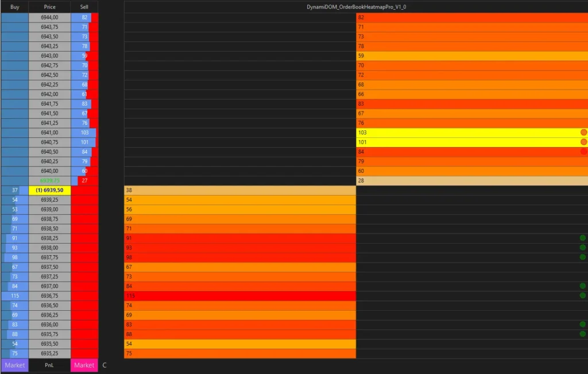Expand the Sell column header
The width and height of the screenshot is (588, 374).
pos(84,6)
